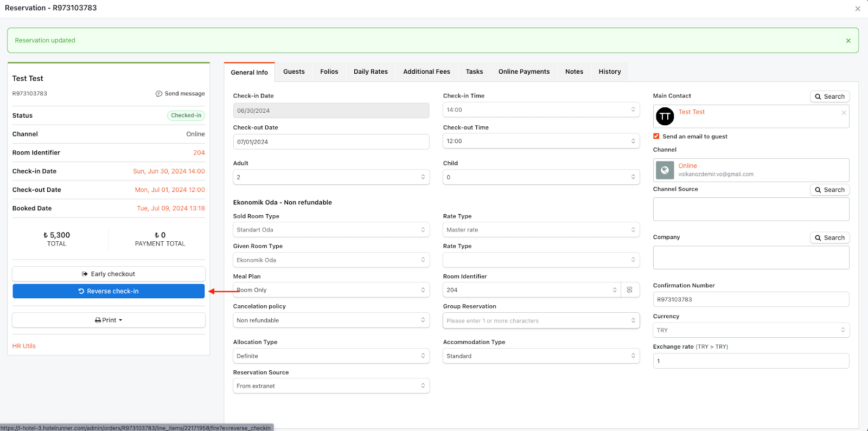The width and height of the screenshot is (868, 431).
Task: Click the room assignment icon beside Room Identifier
Action: tap(629, 290)
